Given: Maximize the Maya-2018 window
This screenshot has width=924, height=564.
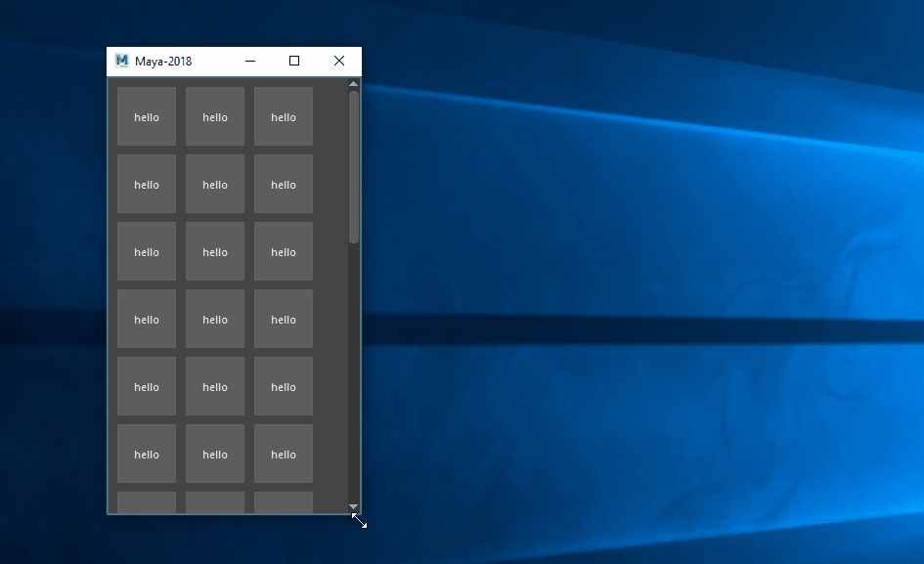Looking at the screenshot, I should click(x=294, y=61).
